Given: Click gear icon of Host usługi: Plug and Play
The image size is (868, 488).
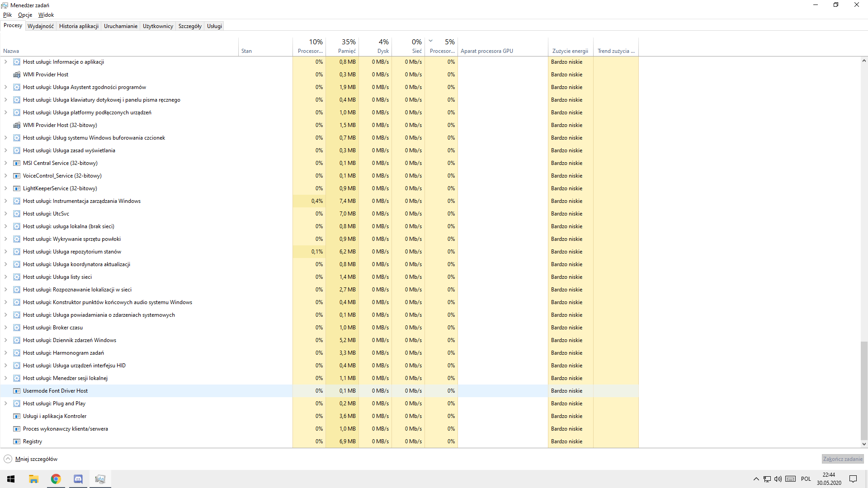Looking at the screenshot, I should [17, 404].
